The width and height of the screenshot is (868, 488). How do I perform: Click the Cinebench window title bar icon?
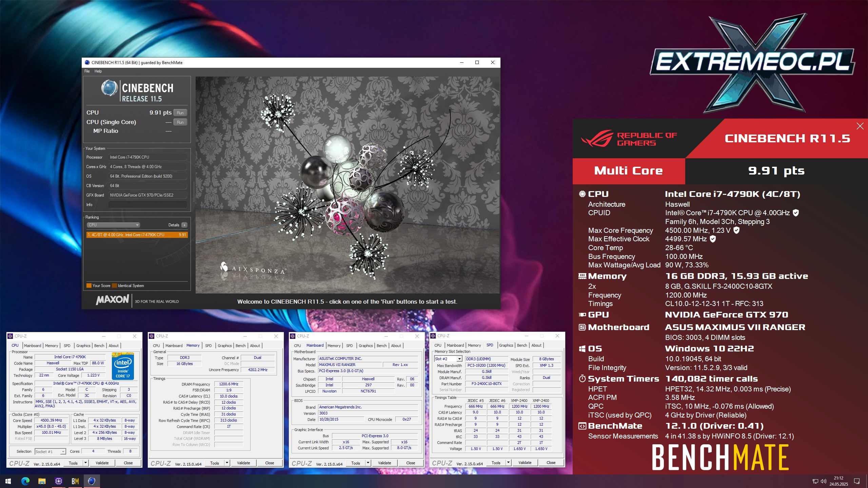coord(87,62)
